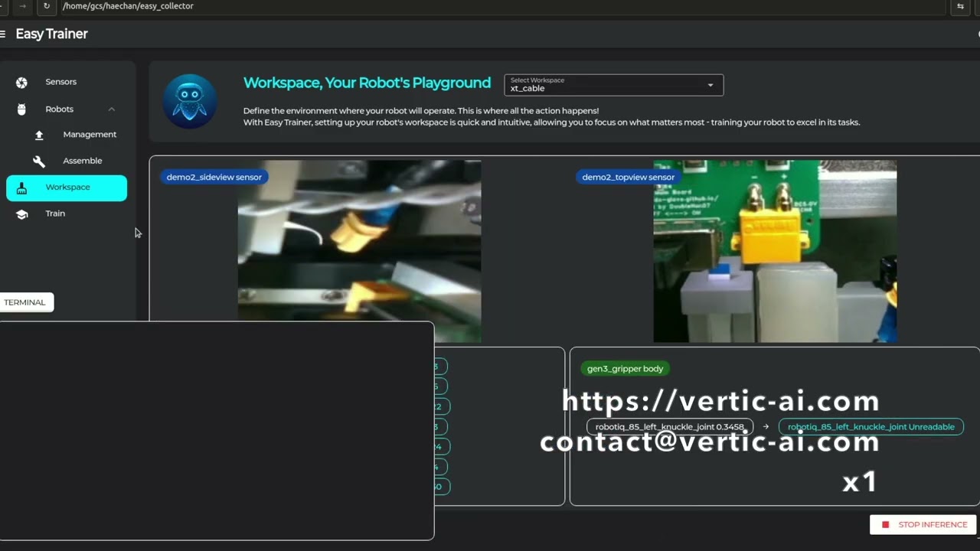This screenshot has width=980, height=551.
Task: Open the Sensors menu item
Action: tap(60, 82)
